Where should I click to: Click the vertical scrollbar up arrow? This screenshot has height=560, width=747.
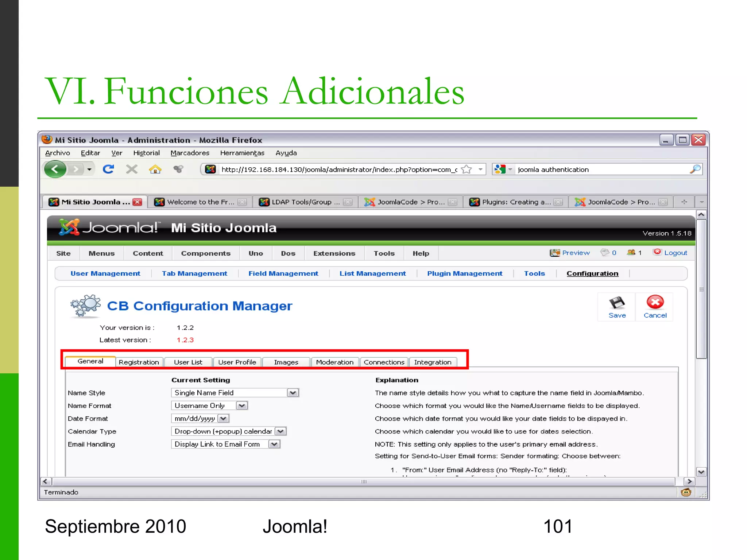coord(701,215)
